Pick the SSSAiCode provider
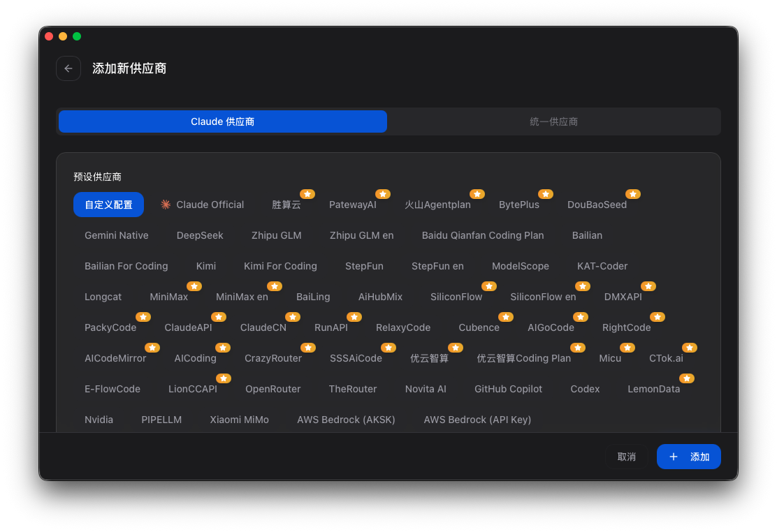Screen dimensions: 777x532 [356, 358]
